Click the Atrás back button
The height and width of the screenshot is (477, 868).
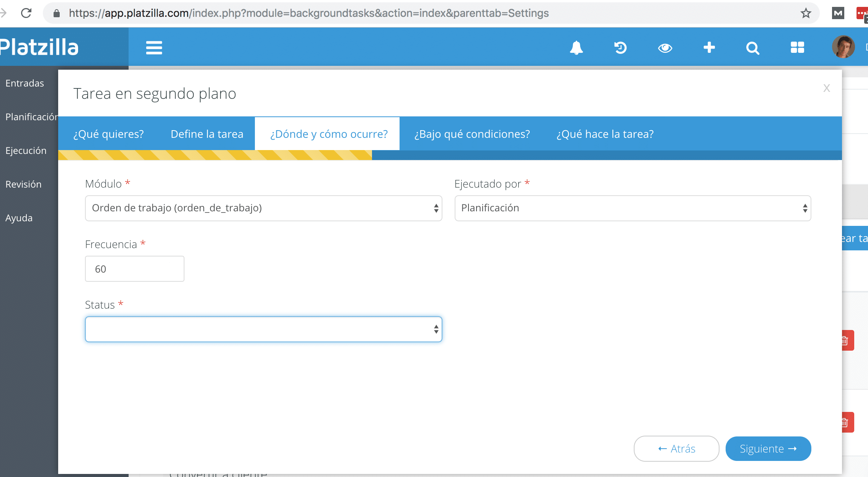point(676,449)
